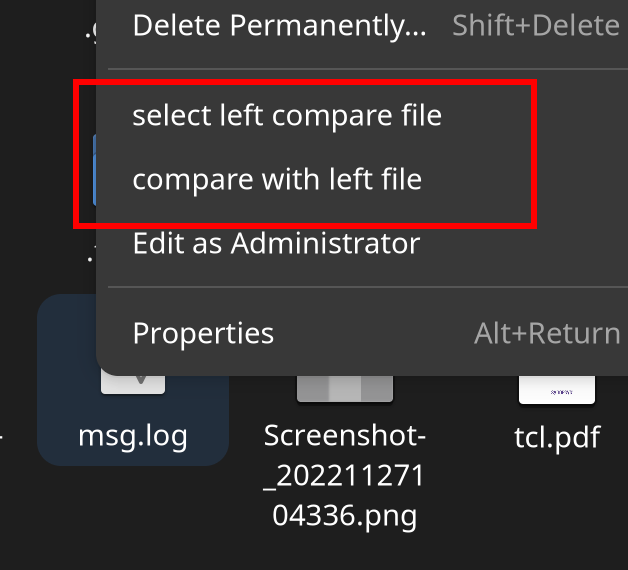This screenshot has width=628, height=570.
Task: Select the tcl.pdf document thumbnail
Action: click(557, 389)
